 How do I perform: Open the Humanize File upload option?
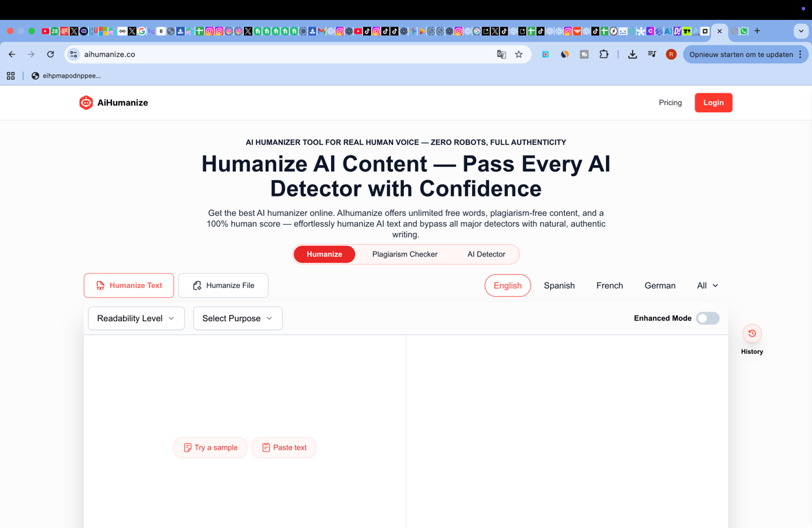[x=223, y=285]
